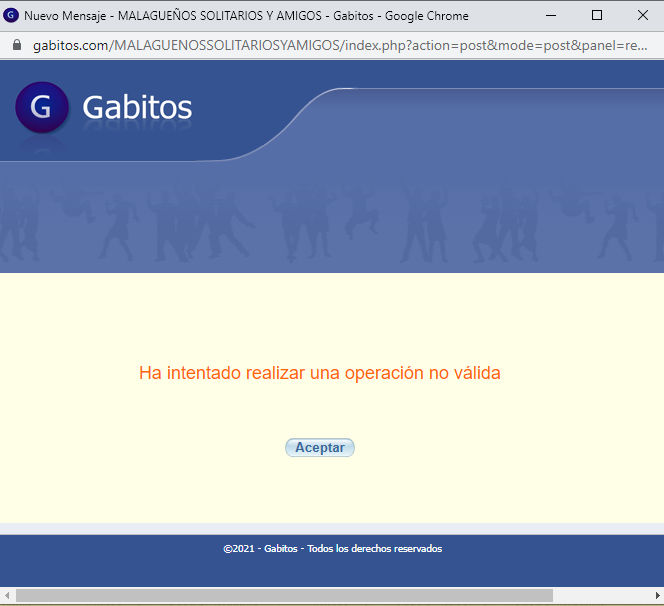Click the round Gabitos G logo
The width and height of the screenshot is (664, 606).
click(x=41, y=108)
